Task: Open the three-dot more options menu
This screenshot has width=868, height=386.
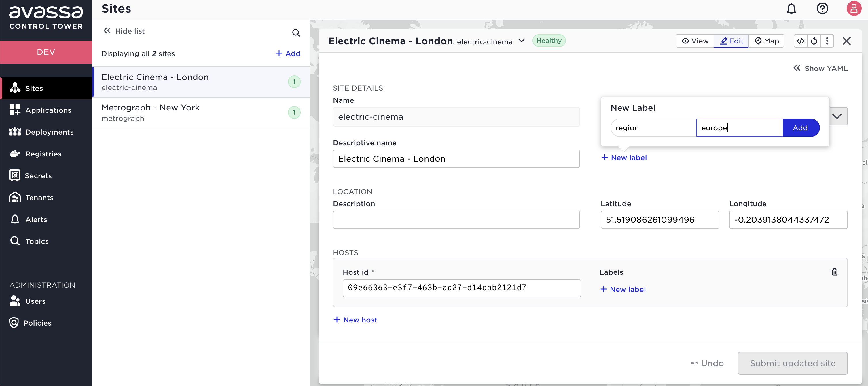Action: pyautogui.click(x=827, y=41)
